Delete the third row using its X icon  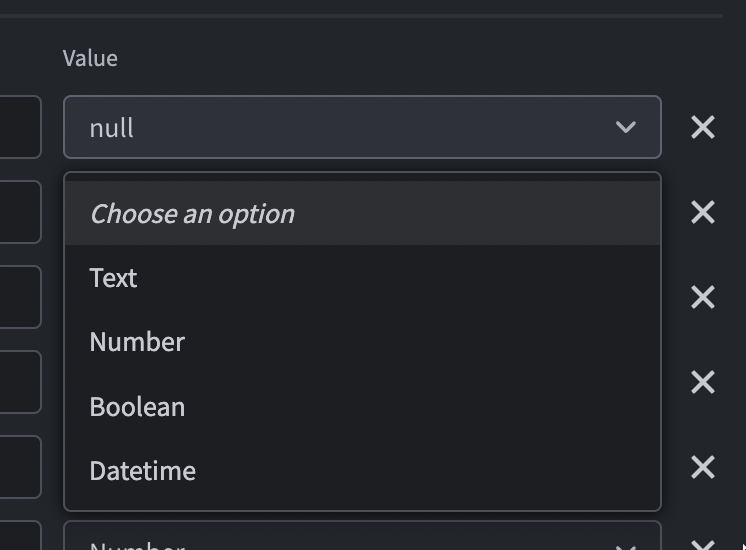(703, 297)
